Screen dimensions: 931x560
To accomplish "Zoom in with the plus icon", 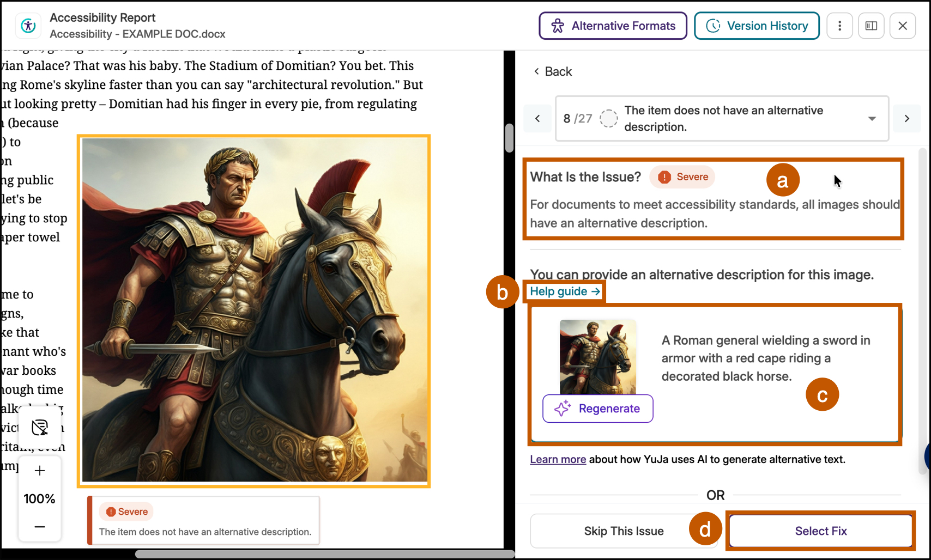I will (x=40, y=471).
